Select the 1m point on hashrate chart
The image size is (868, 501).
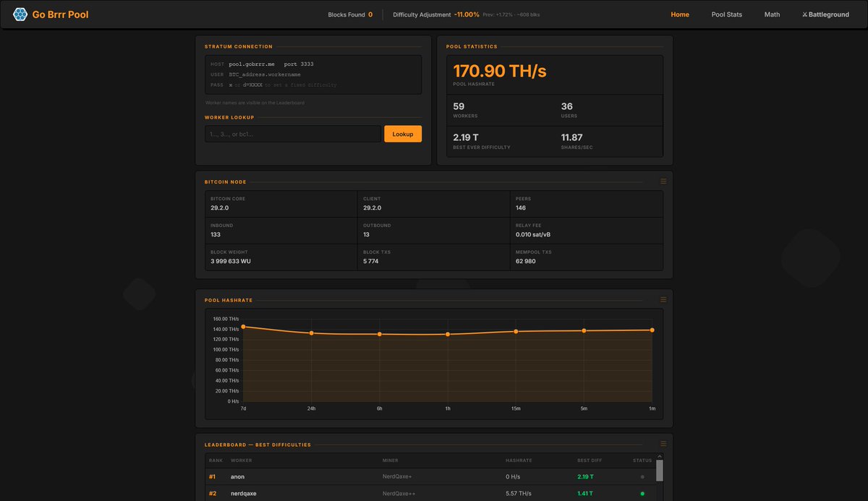[x=652, y=330]
